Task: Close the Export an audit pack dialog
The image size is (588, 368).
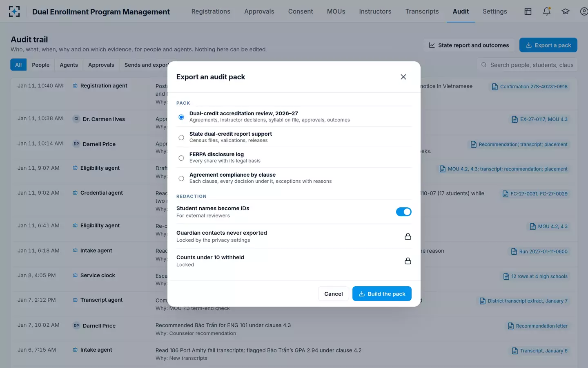Action: [403, 77]
